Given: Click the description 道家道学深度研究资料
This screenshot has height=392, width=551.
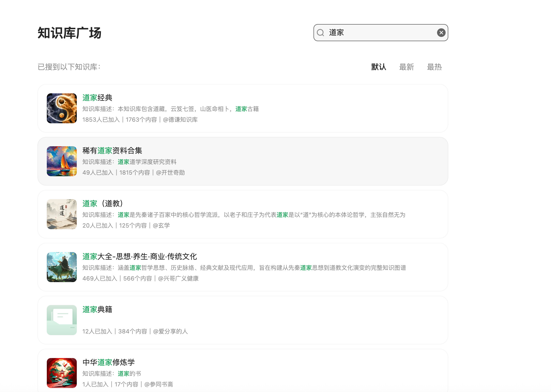Looking at the screenshot, I should [129, 162].
